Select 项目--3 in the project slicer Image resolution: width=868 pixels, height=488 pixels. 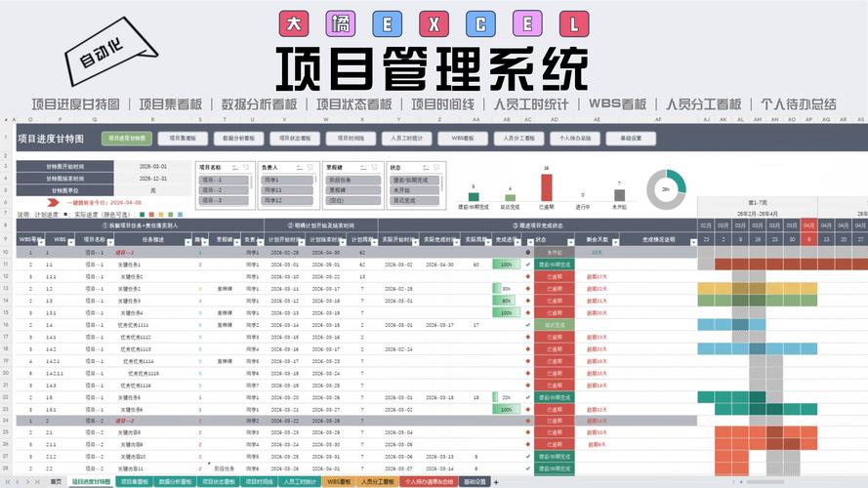point(223,200)
